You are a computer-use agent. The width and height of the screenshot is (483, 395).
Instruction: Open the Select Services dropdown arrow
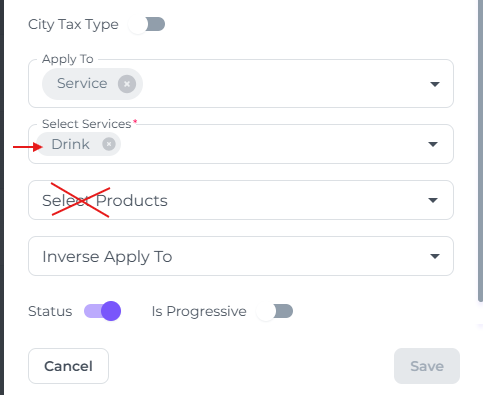point(433,144)
